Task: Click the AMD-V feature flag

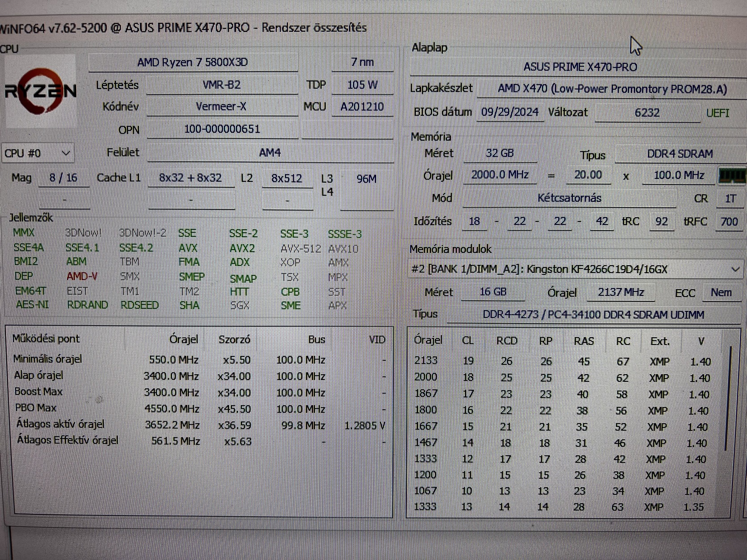Action: point(82,276)
